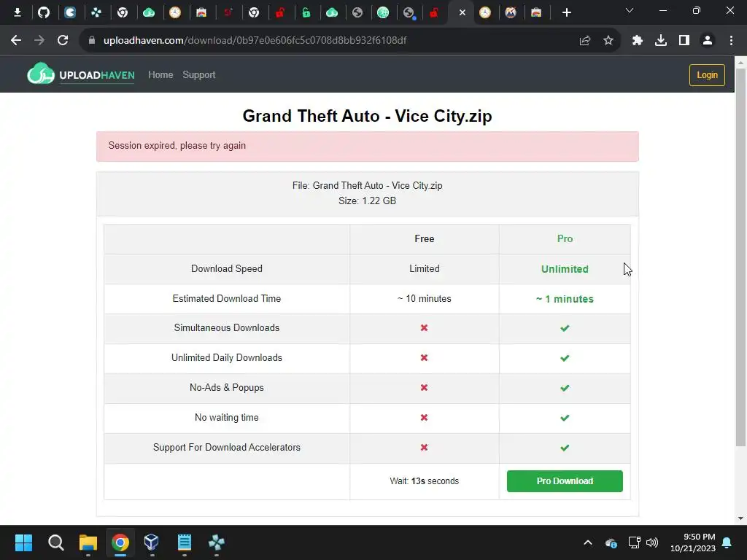The width and height of the screenshot is (747, 560).
Task: Close the current active browser tab
Action: [462, 12]
